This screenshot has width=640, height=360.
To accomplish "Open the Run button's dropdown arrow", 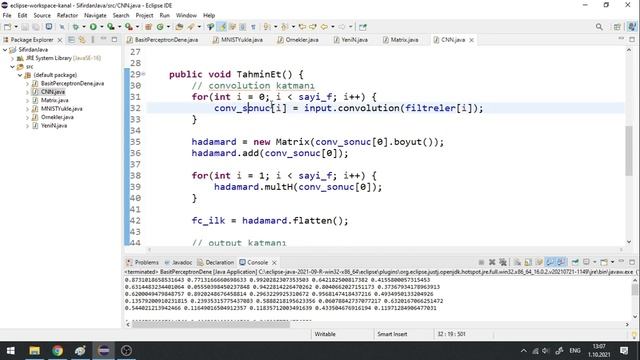I will [102, 27].
